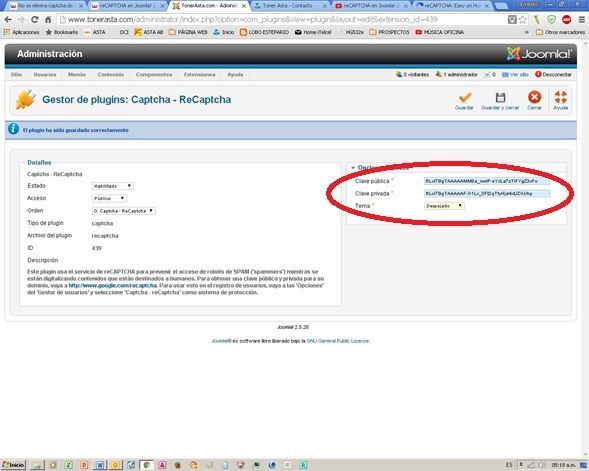Open the MÚSICA OFICINA bookmark
589x471 pixels.
(x=439, y=32)
